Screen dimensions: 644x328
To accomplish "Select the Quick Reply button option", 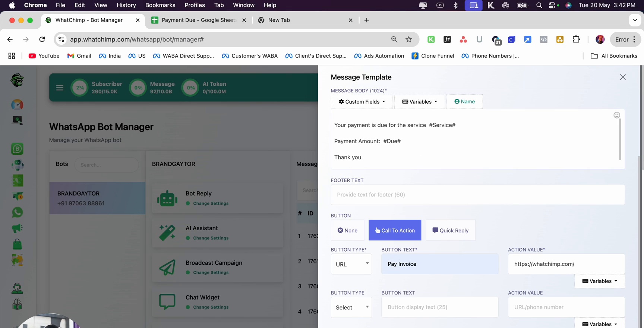I will coord(451,230).
